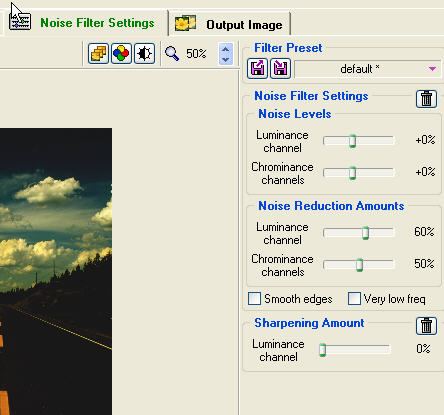Click the Noise Reduction Chrominance channels slider handle

359,265
